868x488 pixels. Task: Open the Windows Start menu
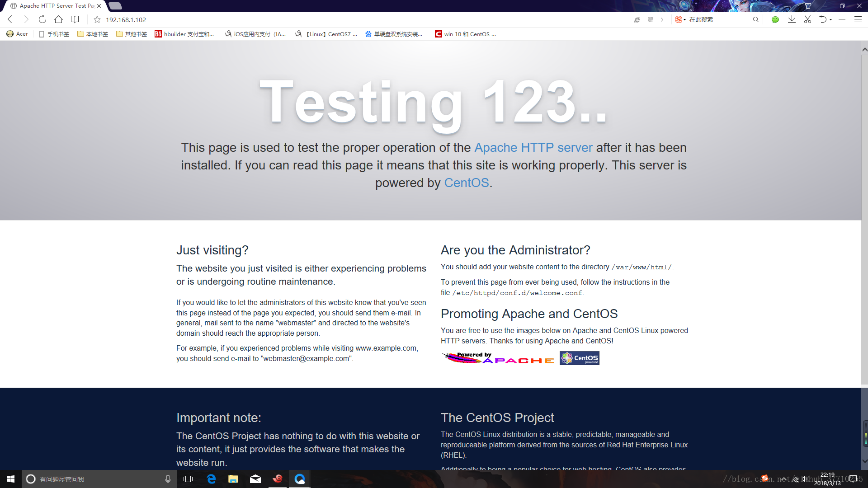point(11,479)
